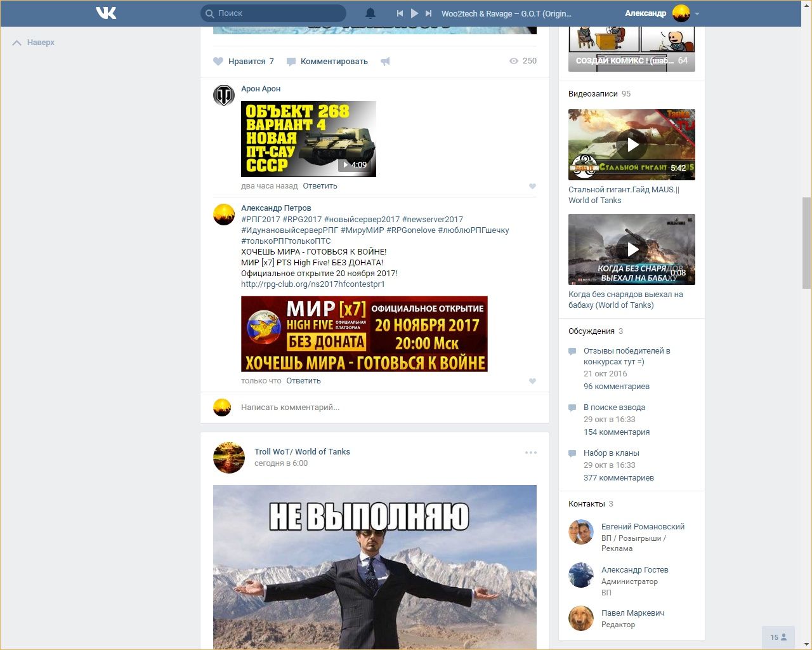812x650 pixels.
Task: Open В поиске взвода discussion
Action: pyautogui.click(x=614, y=408)
